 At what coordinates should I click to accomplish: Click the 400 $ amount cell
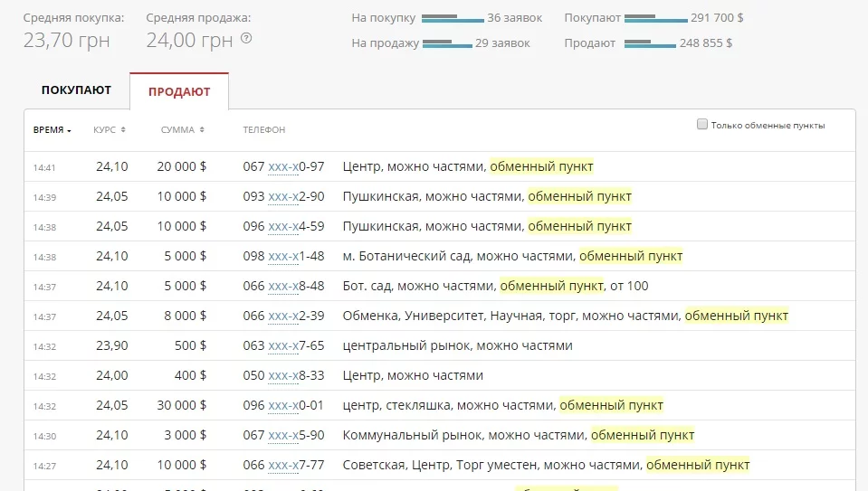[x=190, y=375]
